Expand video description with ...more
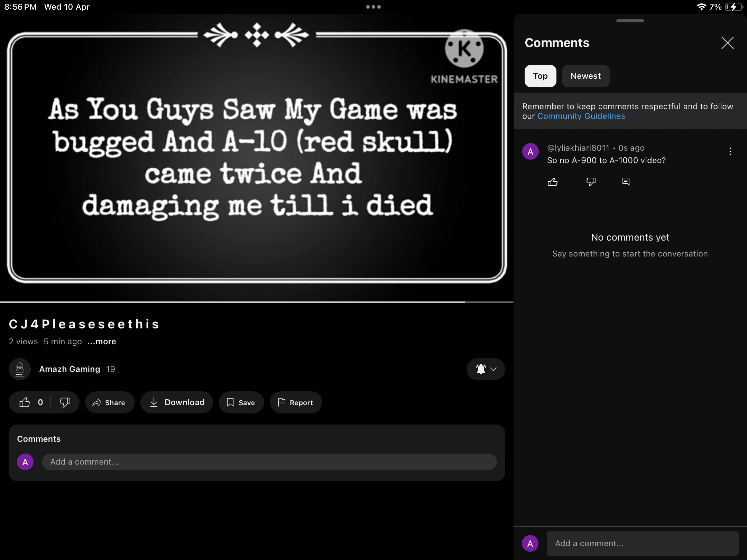Viewport: 747px width, 560px height. (102, 342)
